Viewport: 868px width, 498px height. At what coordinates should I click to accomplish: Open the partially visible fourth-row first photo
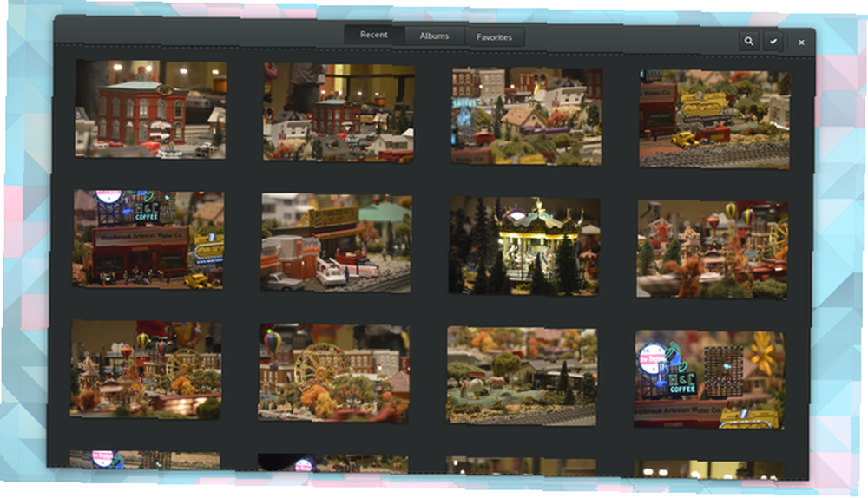point(145,459)
